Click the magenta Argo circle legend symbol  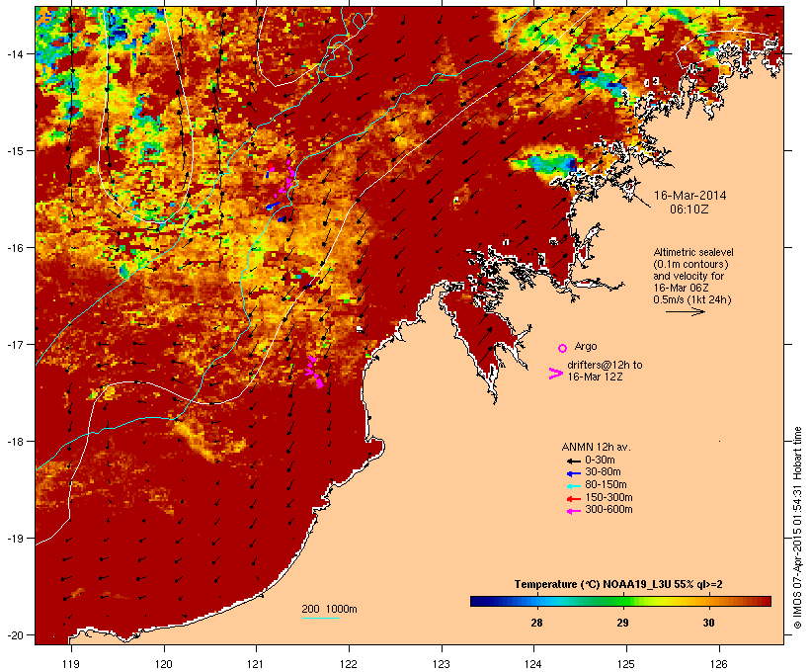pyautogui.click(x=563, y=348)
